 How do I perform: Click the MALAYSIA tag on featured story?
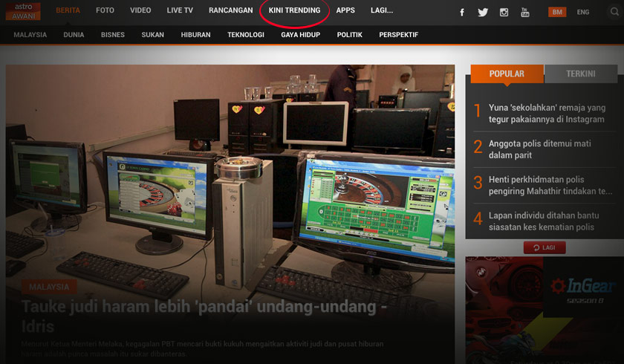tap(49, 287)
